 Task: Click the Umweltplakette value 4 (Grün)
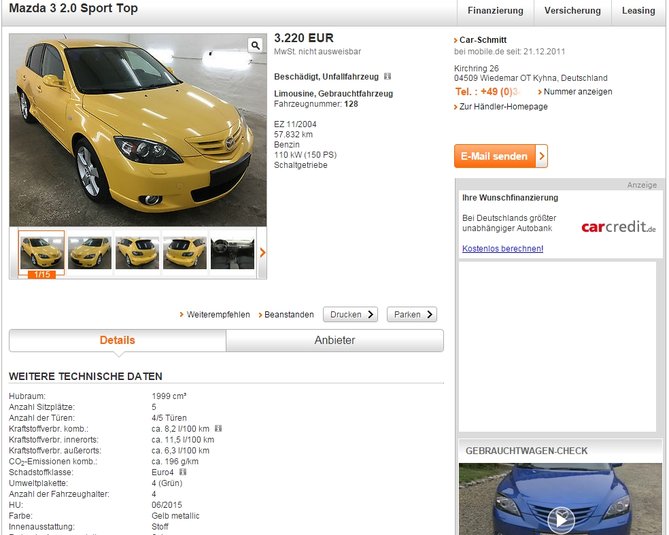click(x=167, y=483)
